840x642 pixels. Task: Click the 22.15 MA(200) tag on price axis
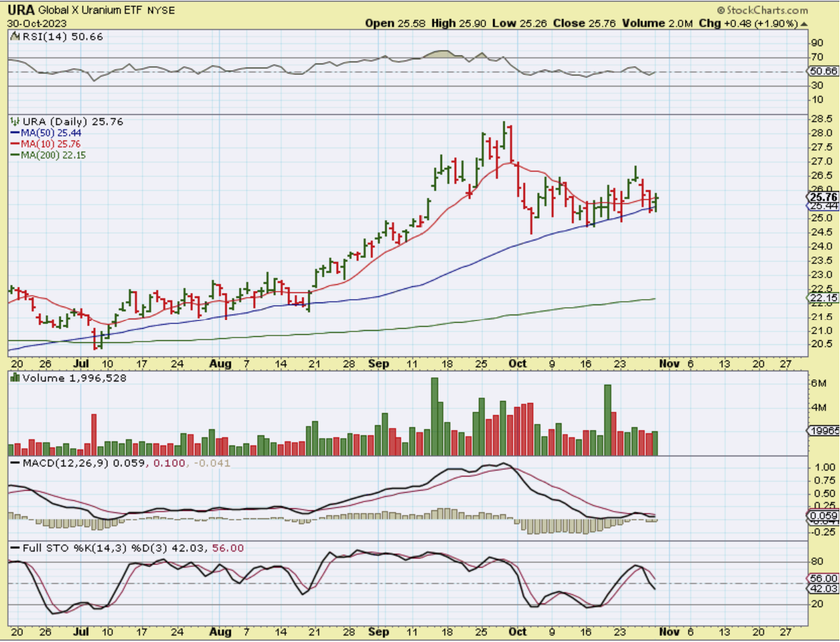[x=823, y=298]
